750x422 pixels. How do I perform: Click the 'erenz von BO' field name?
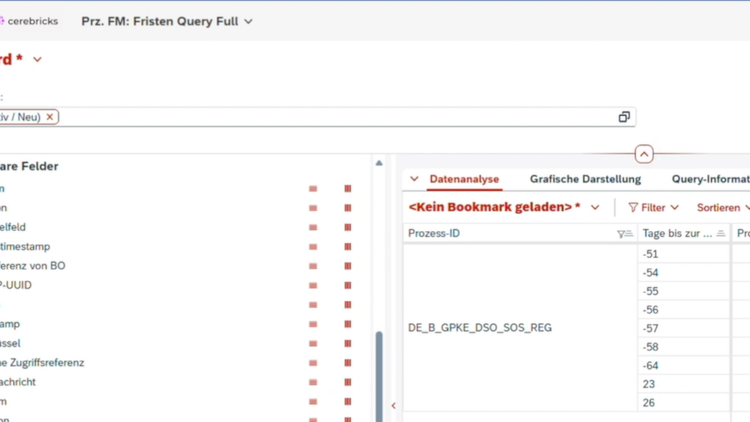coord(33,266)
